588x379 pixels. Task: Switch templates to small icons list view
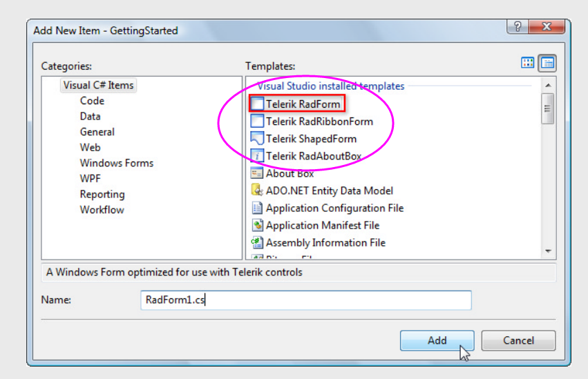[x=547, y=63]
